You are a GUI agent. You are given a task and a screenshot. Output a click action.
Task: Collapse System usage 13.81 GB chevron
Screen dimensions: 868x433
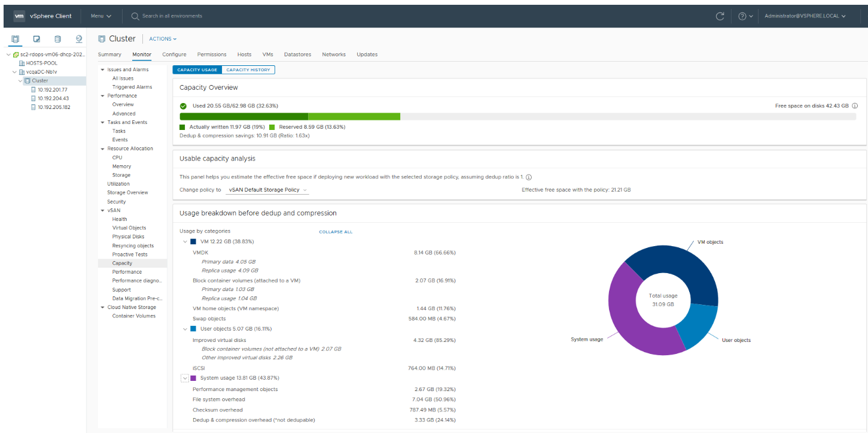pyautogui.click(x=185, y=378)
